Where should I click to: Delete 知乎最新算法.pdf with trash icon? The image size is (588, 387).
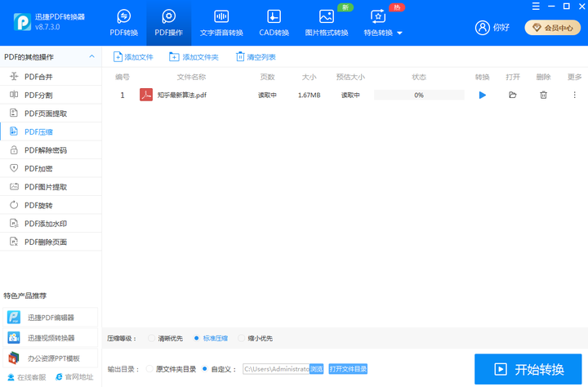(543, 95)
